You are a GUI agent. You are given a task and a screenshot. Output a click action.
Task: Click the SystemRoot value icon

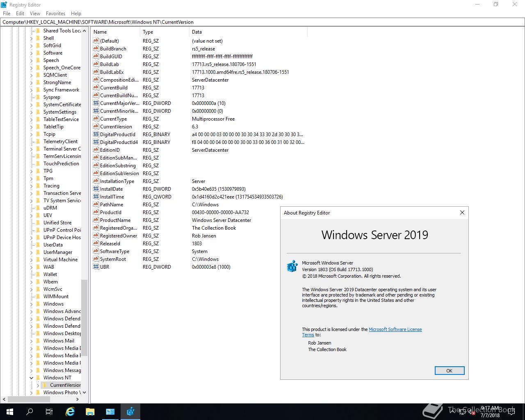click(x=96, y=259)
